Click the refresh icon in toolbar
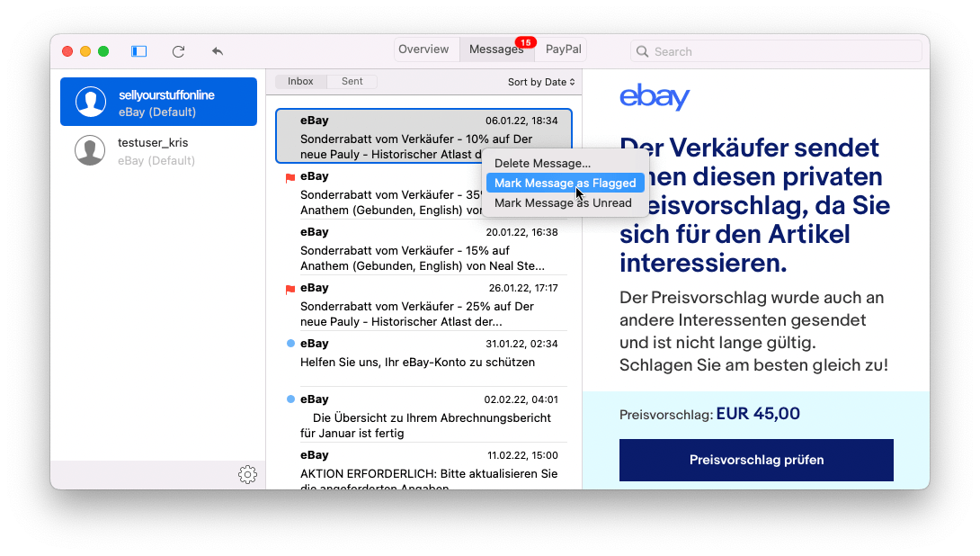The height and width of the screenshot is (556, 980). coord(178,51)
